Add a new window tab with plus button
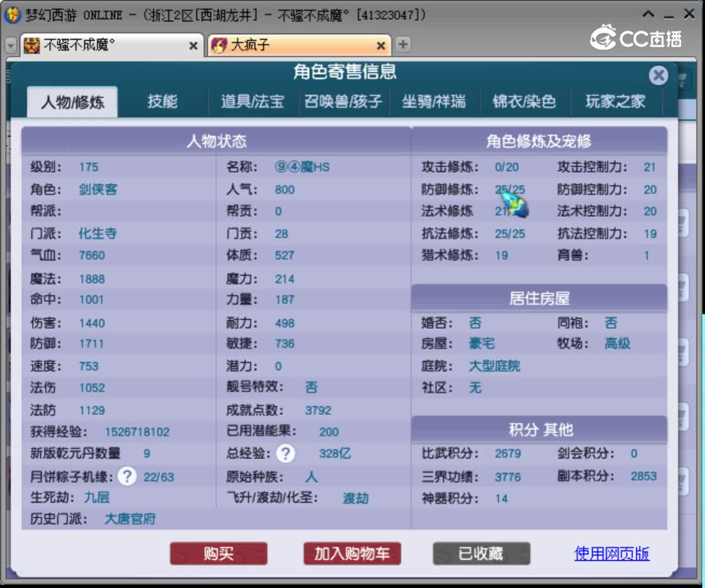Image resolution: width=705 pixels, height=588 pixels. point(403,45)
